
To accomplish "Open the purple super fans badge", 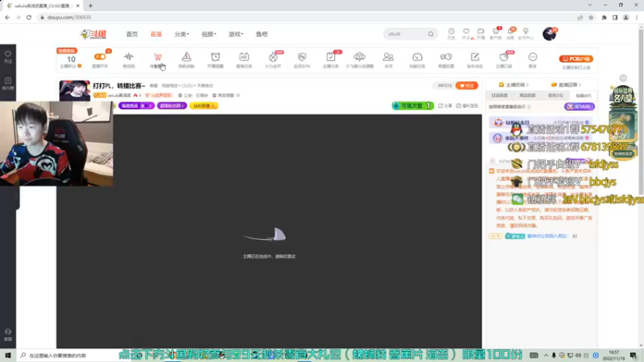I will click(x=172, y=105).
